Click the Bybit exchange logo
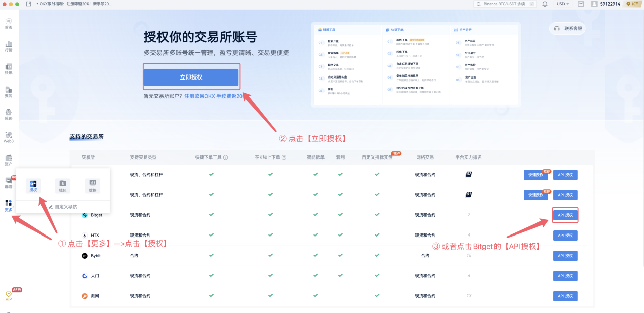The width and height of the screenshot is (644, 313). point(85,256)
